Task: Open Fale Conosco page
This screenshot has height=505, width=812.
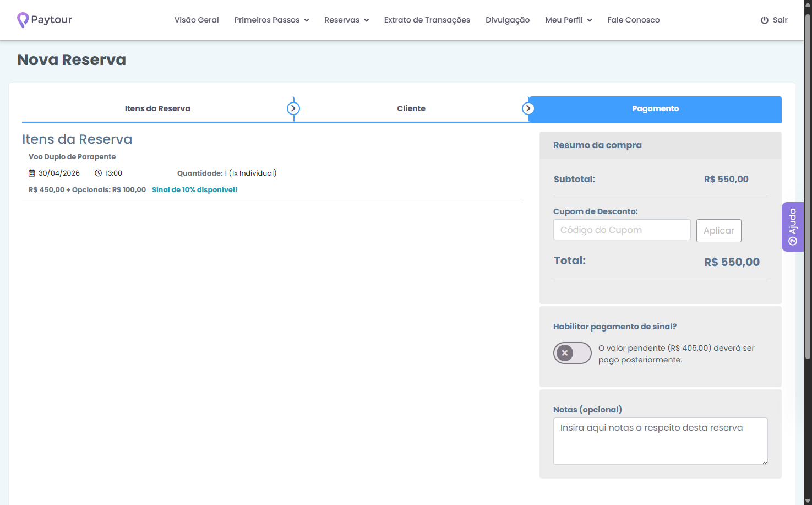Action: tap(634, 20)
